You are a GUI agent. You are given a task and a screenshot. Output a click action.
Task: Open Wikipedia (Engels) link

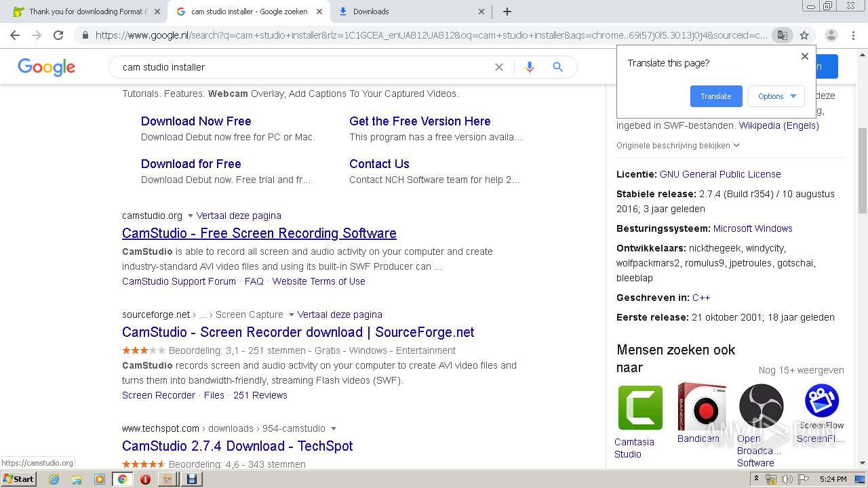pos(779,125)
